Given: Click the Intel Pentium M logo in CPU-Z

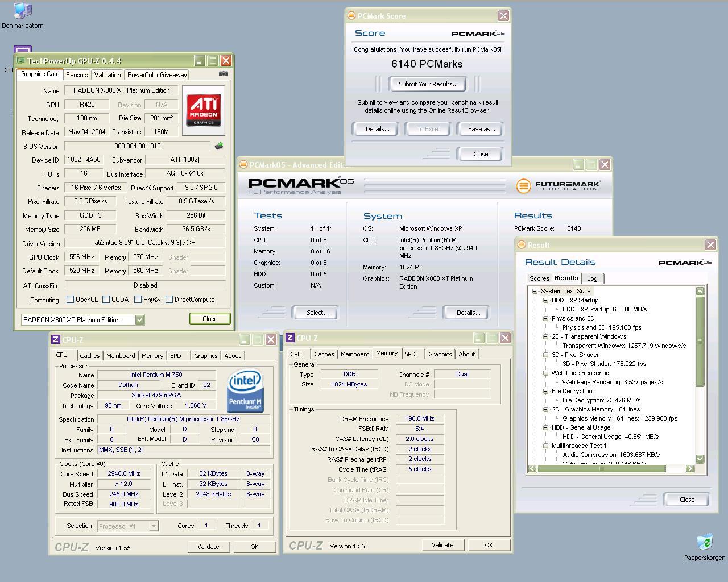Looking at the screenshot, I should pos(245,390).
